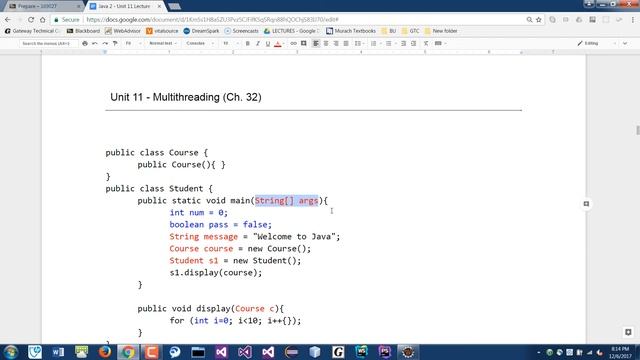640x360 pixels.
Task: Open the Murach Textbooks bookmark
Action: 351,31
